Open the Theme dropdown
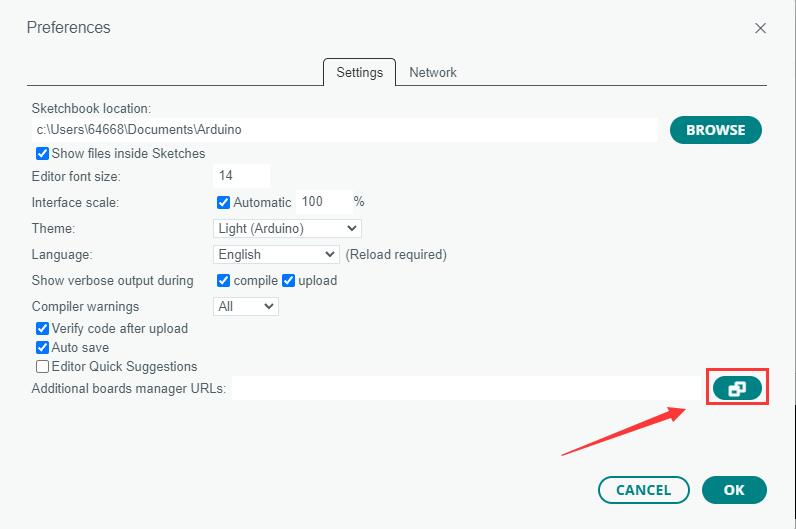Viewport: 796px width, 529px height. (x=287, y=229)
